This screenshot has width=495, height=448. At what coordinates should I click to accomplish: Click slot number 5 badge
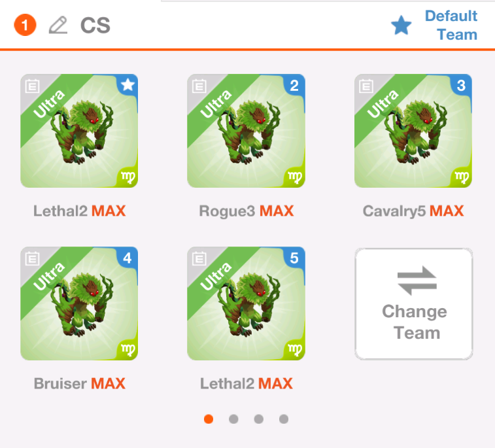click(294, 257)
